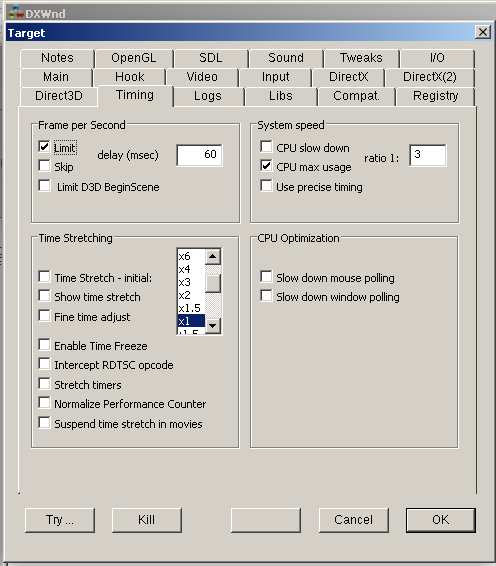Disable CPU max usage

click(266, 166)
